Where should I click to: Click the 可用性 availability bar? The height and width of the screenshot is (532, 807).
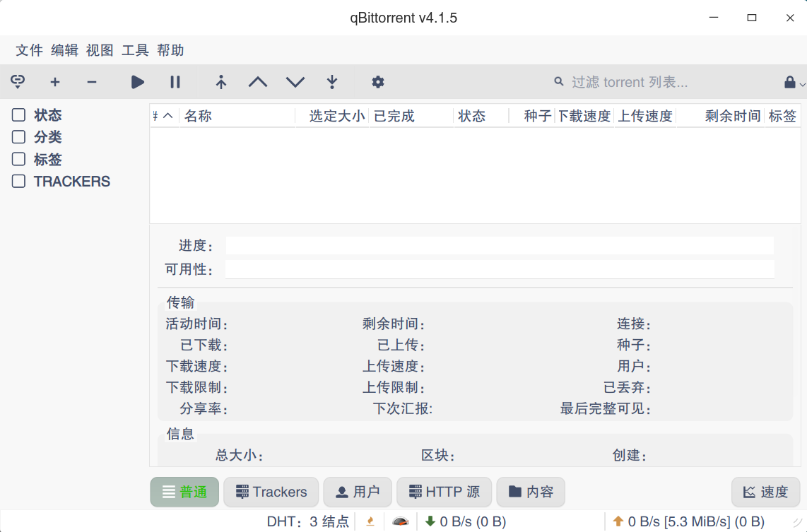coord(500,269)
